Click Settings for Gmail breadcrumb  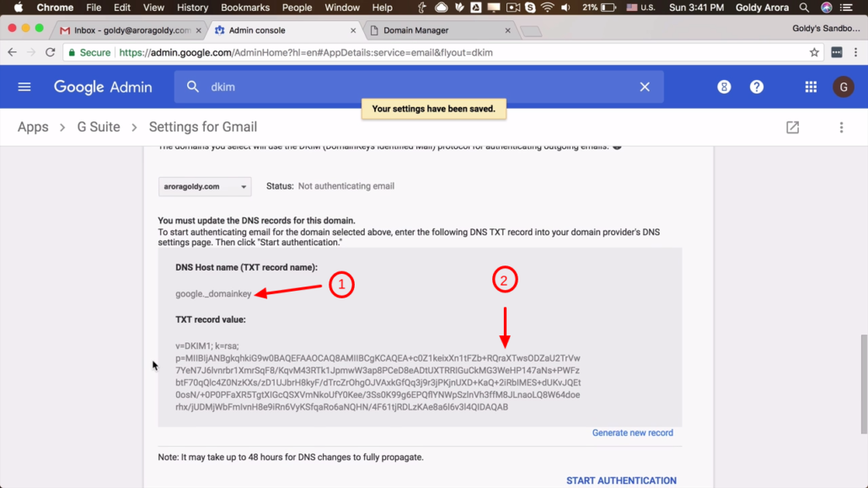click(x=203, y=127)
